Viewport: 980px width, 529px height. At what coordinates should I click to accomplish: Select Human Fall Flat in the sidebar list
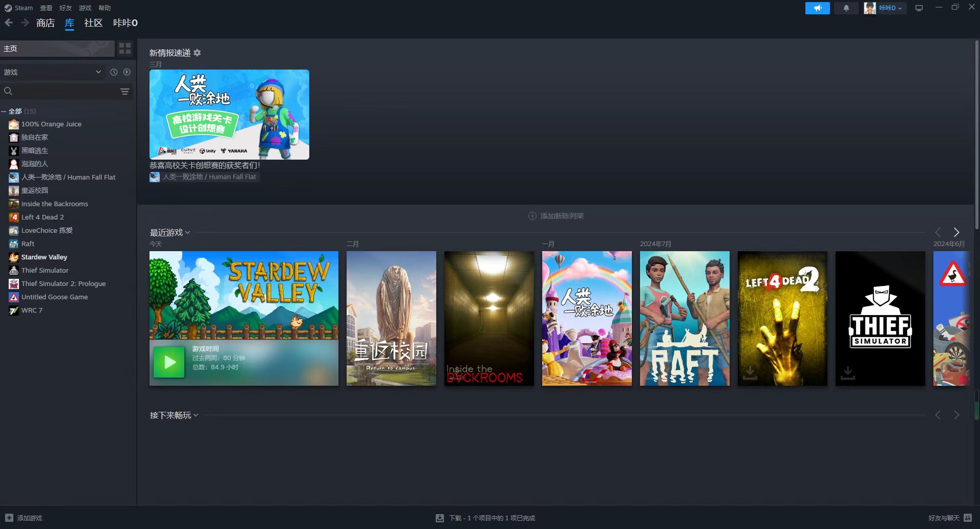[x=69, y=177]
